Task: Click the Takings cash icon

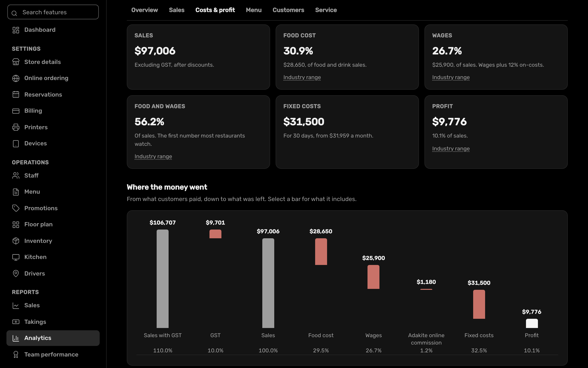Action: coord(16,322)
